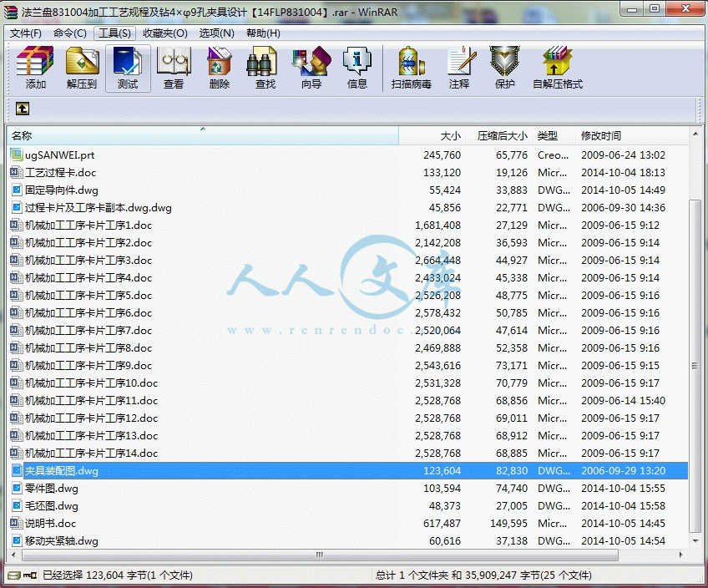708x588 pixels.
Task: Launch the 向导 (Wizard) icon
Action: click(311, 61)
